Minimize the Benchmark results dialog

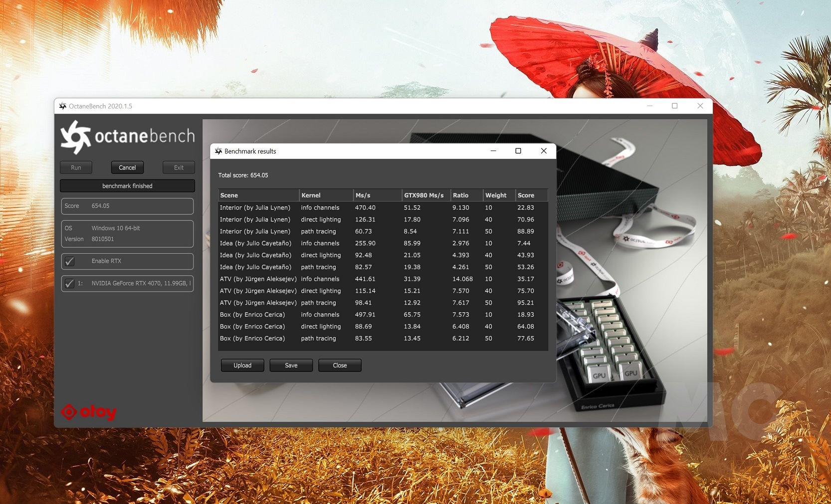[x=493, y=151]
